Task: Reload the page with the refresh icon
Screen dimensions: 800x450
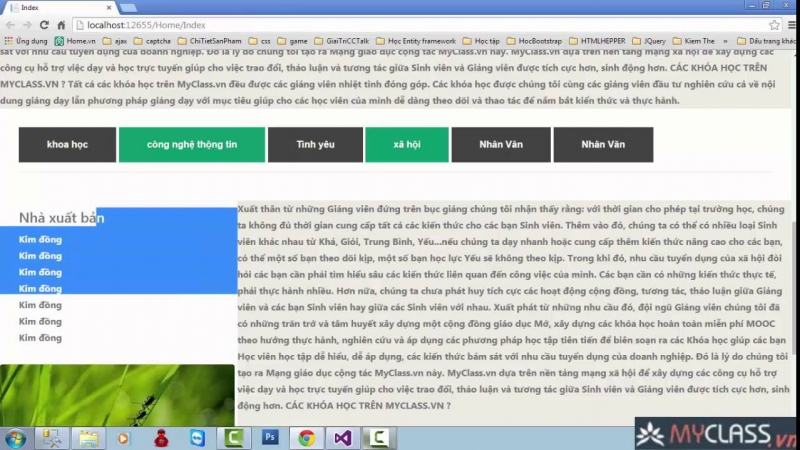Action: [x=44, y=24]
